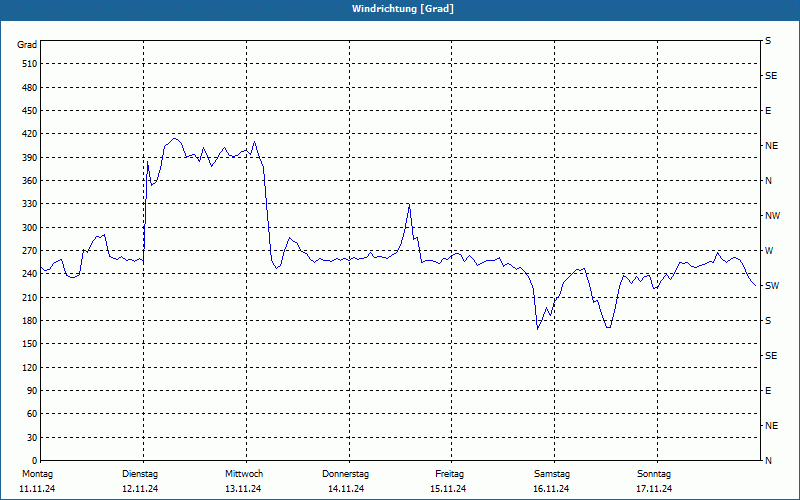This screenshot has height=500, width=800.
Task: Click the 30 axis value
Action: click(32, 437)
